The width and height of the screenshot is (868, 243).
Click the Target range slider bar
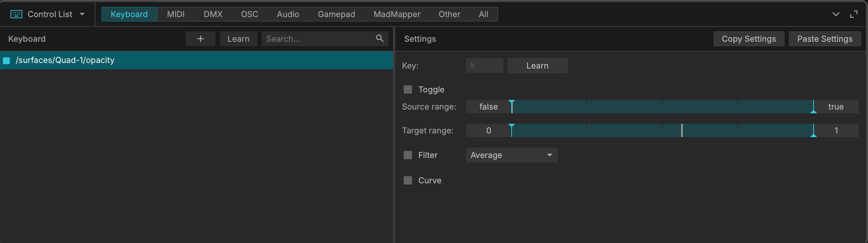(x=662, y=130)
